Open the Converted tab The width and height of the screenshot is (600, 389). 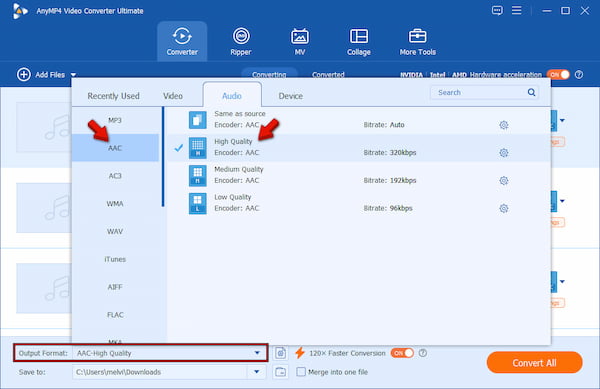coord(328,74)
